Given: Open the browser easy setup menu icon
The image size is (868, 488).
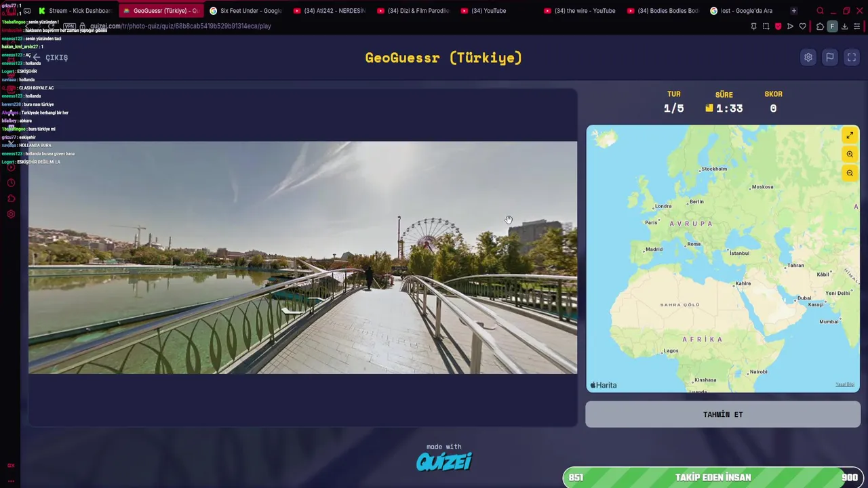Looking at the screenshot, I should coord(857,26).
